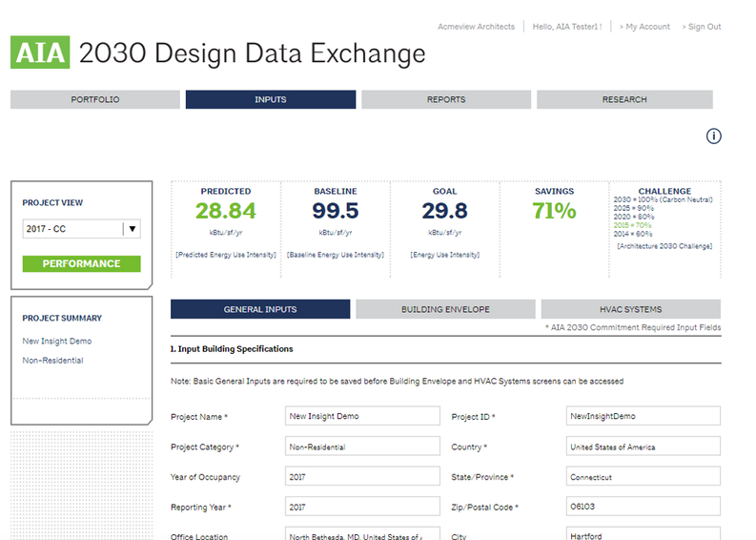The image size is (756, 540).
Task: Open the information circle icon
Action: (x=713, y=136)
